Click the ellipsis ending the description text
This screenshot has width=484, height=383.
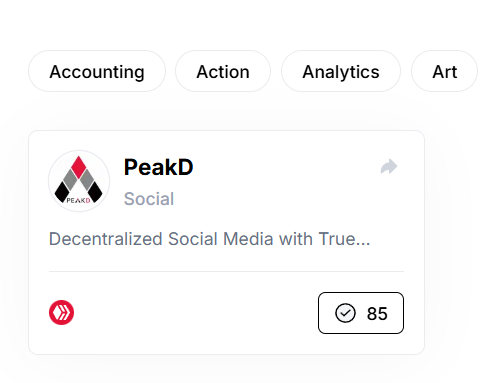pyautogui.click(x=363, y=244)
